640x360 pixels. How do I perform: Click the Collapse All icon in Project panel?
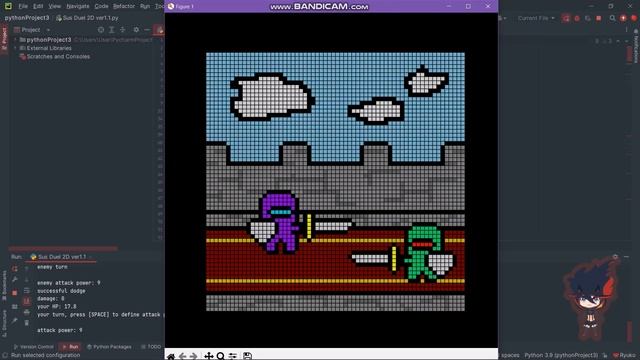coord(122,30)
